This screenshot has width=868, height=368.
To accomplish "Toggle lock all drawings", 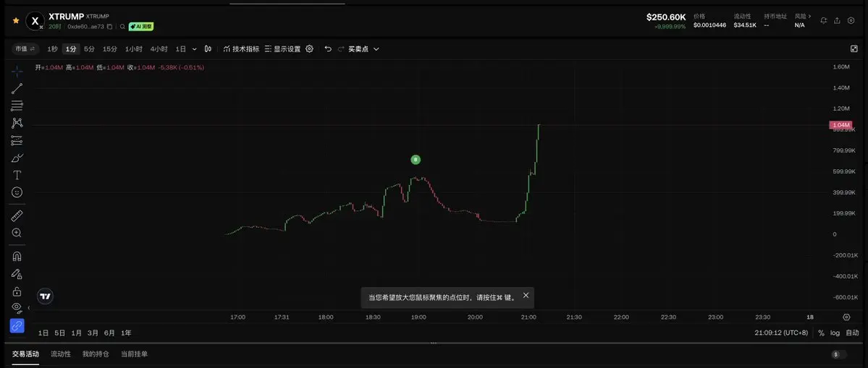I will click(x=17, y=291).
